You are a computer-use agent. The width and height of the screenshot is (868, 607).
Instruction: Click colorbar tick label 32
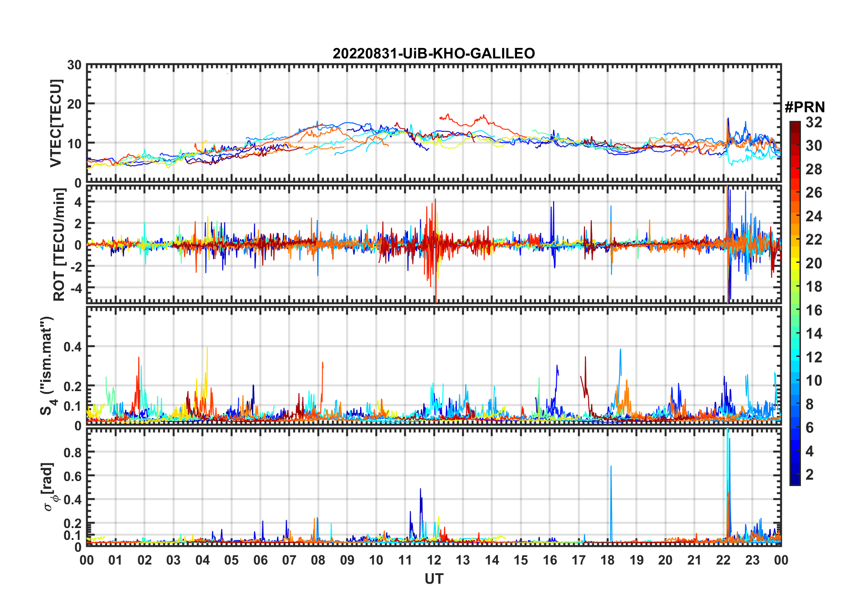tap(814, 122)
